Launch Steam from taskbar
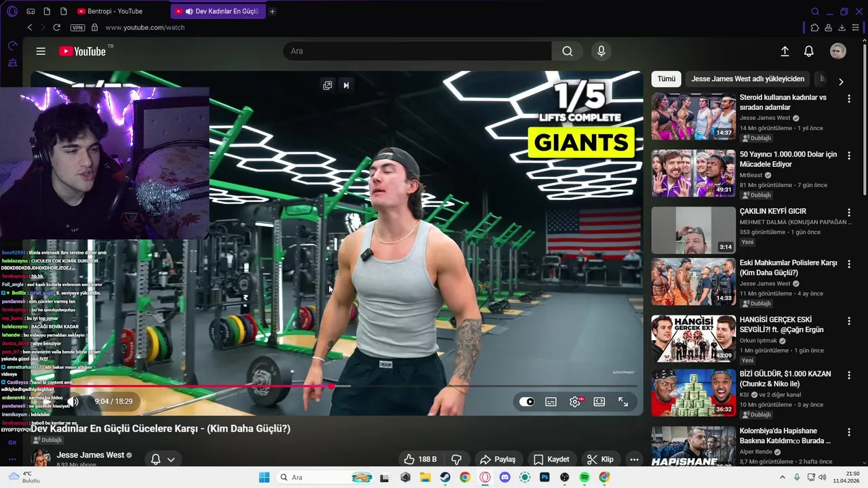Screen dimensions: 868x488 tap(445, 477)
